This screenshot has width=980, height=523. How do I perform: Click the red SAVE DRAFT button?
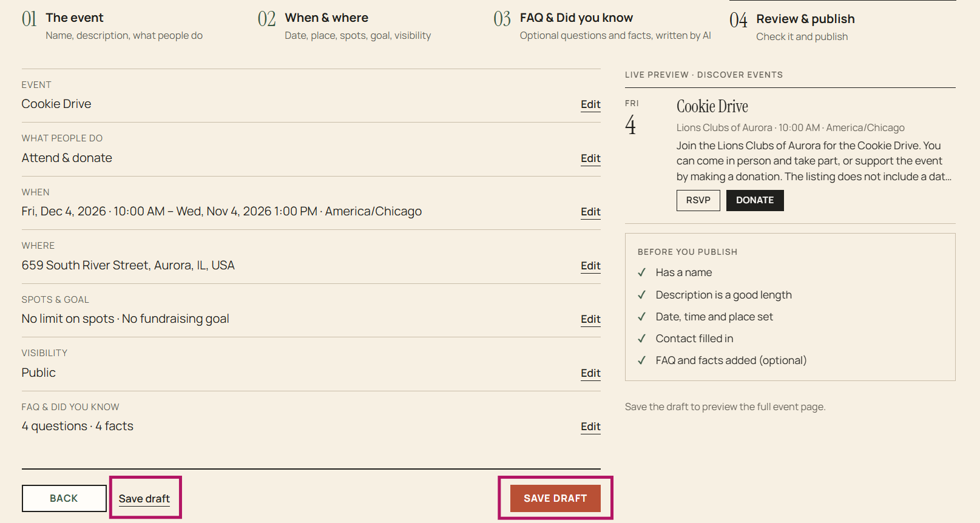[555, 498]
